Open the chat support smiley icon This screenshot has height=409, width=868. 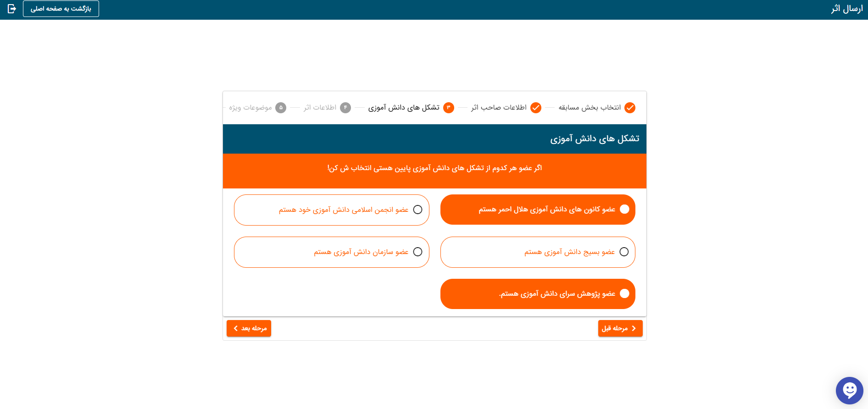pos(849,390)
